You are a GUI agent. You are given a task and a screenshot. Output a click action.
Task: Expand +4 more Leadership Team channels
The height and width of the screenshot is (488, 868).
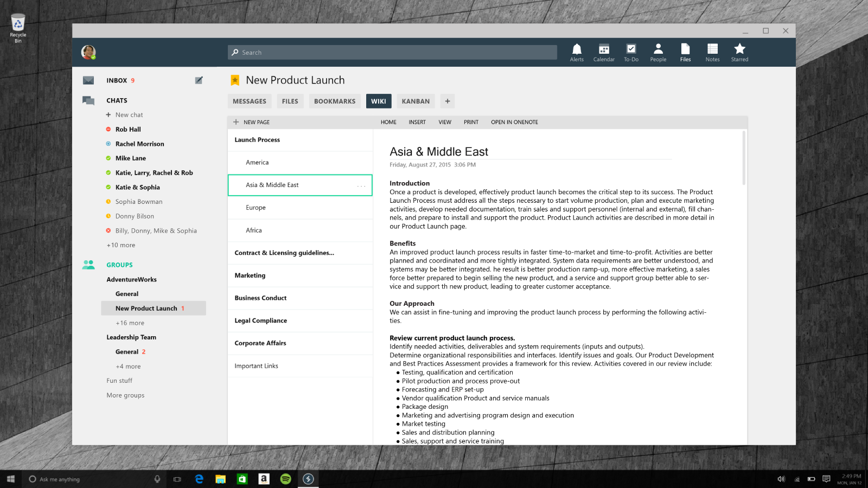coord(128,367)
